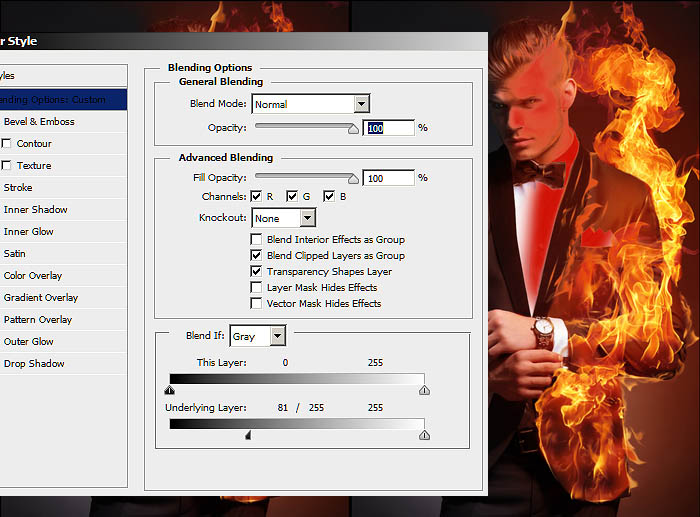Screen dimensions: 700x517
Task: Click the Fill Opacity slider handle
Action: point(353,178)
